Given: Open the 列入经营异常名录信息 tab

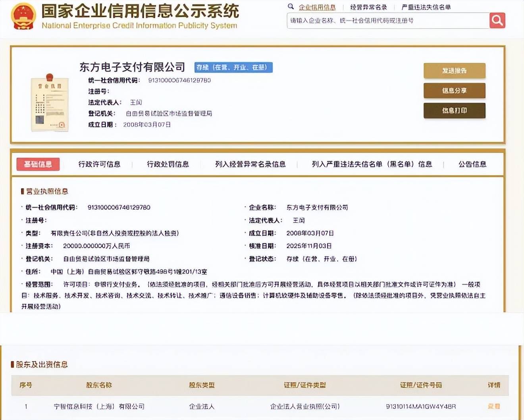Looking at the screenshot, I should tap(250, 164).
